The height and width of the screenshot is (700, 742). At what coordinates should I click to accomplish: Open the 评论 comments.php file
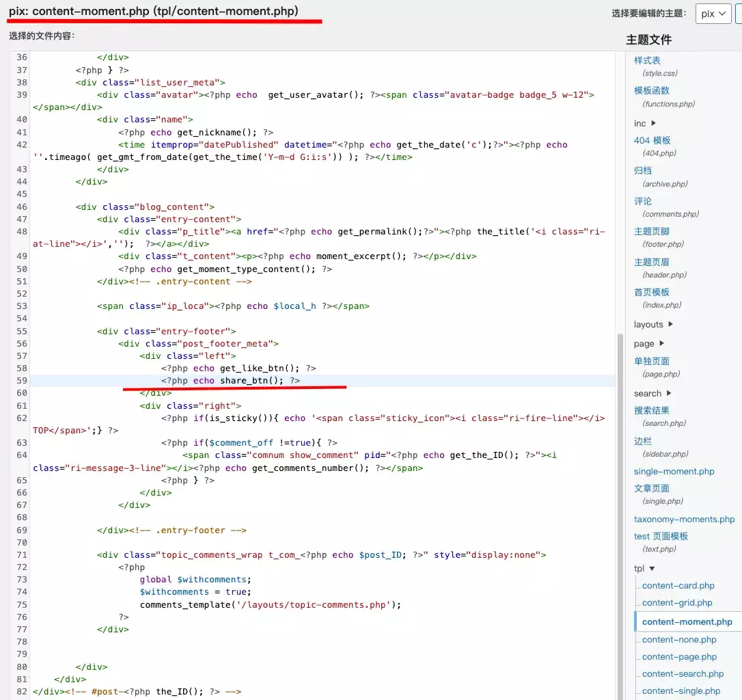(x=643, y=201)
